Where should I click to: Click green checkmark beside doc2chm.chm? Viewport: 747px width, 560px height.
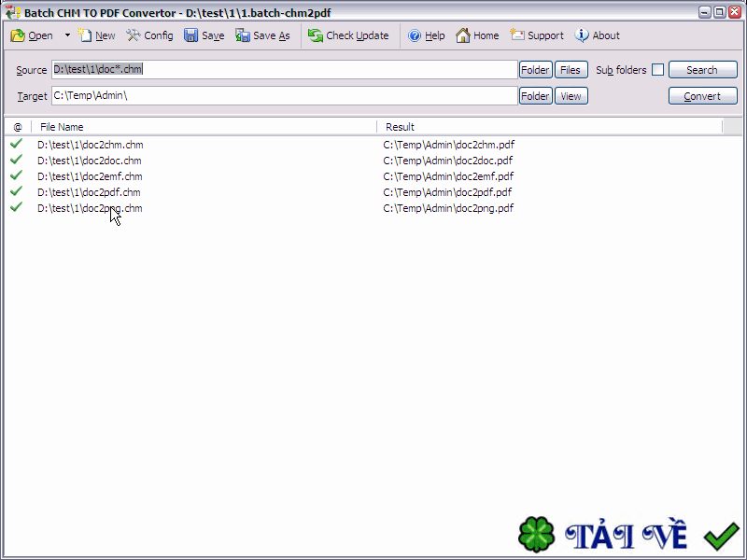(x=16, y=144)
